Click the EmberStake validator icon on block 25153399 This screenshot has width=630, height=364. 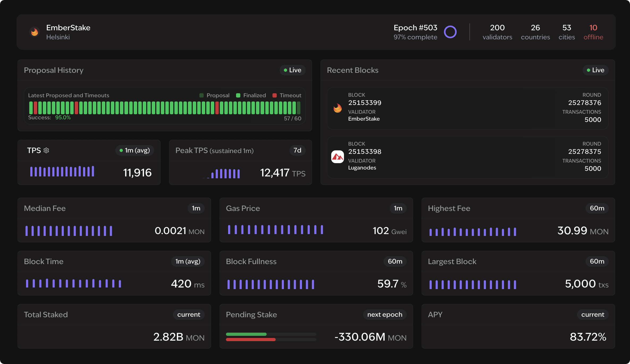[x=338, y=108]
